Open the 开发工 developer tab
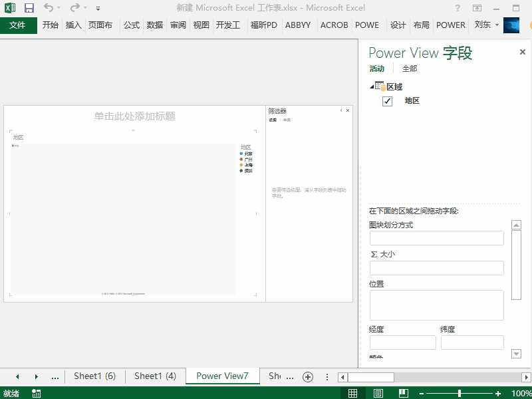 coord(228,25)
